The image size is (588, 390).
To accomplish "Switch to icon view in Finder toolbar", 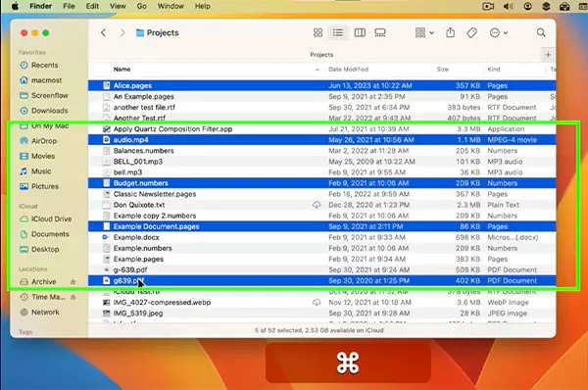I will click(318, 32).
